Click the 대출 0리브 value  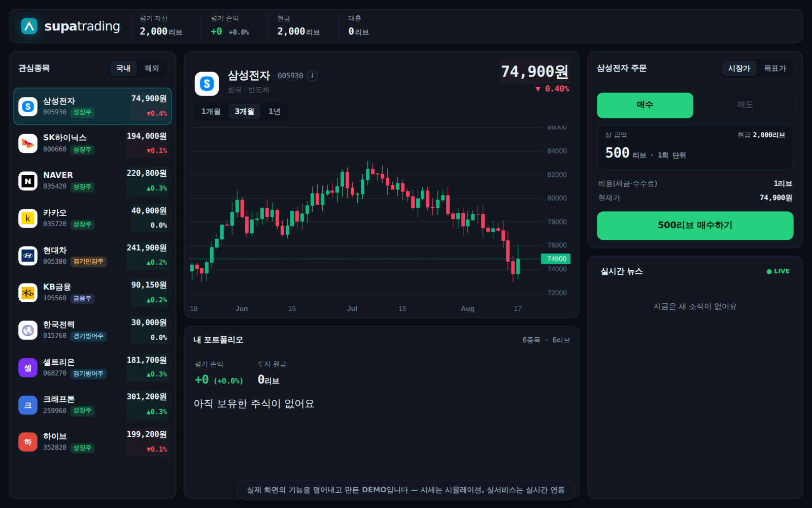coord(358,31)
